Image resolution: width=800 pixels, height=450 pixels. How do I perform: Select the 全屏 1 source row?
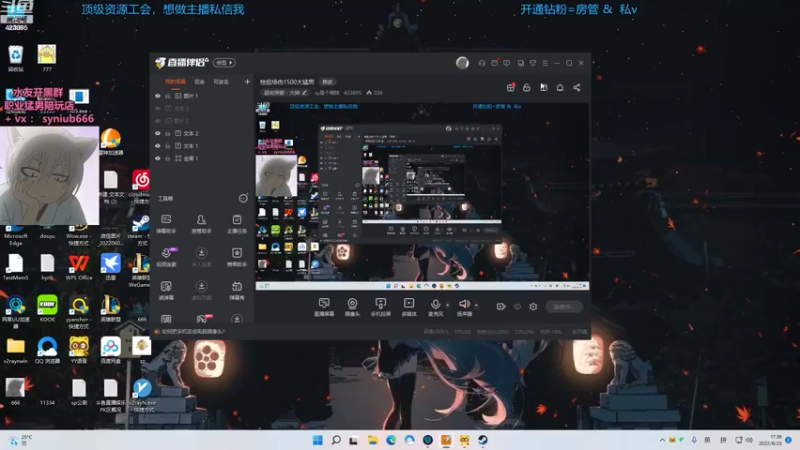[x=203, y=159]
